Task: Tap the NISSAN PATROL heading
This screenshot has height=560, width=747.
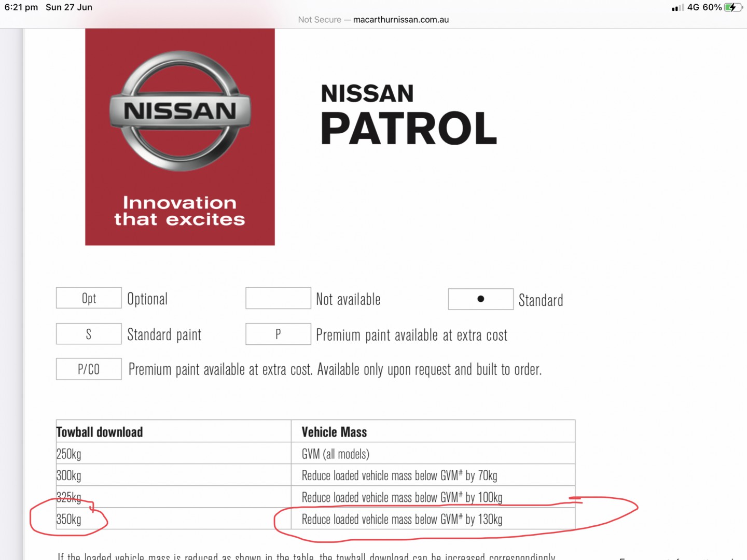Action: tap(408, 115)
